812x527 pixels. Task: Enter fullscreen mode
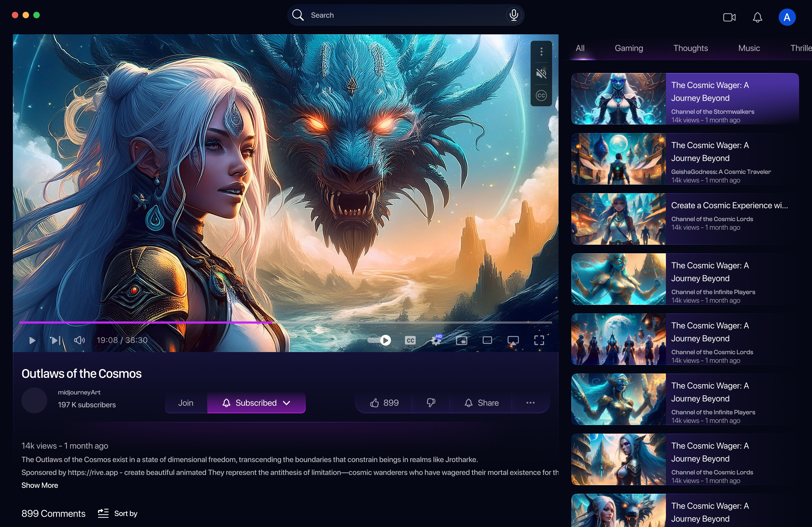click(539, 340)
